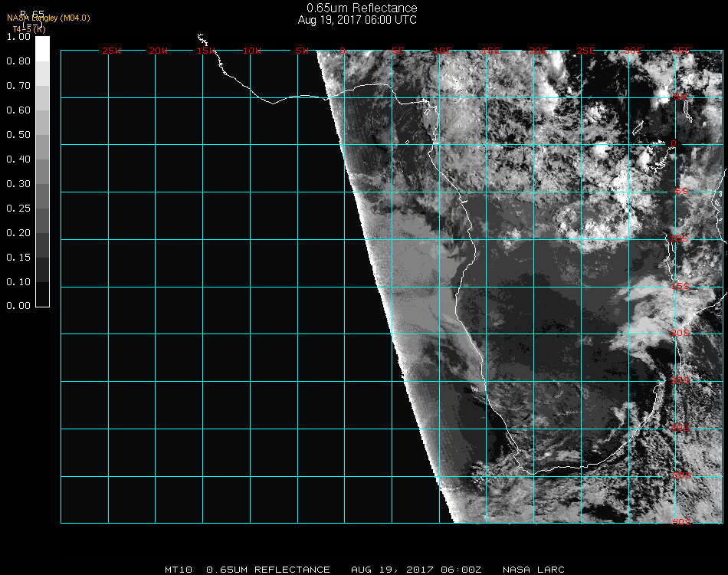This screenshot has width=728, height=575.
Task: Click the 20E longitude label
Action: tap(538, 51)
